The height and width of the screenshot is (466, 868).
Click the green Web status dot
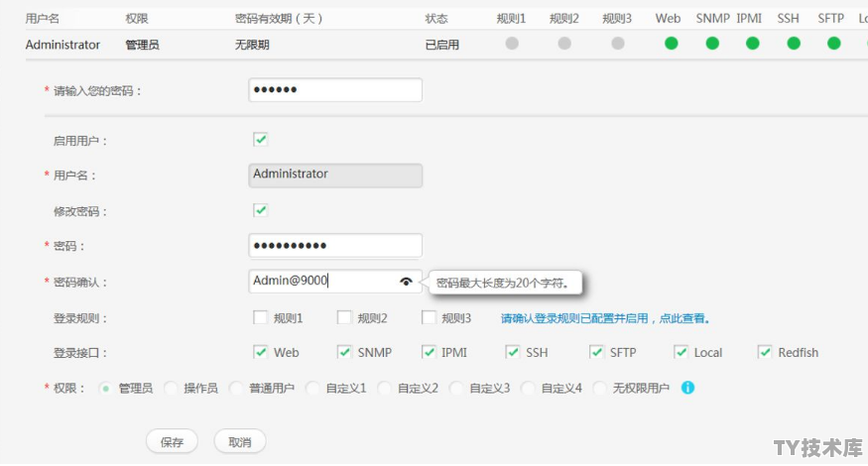pos(671,44)
